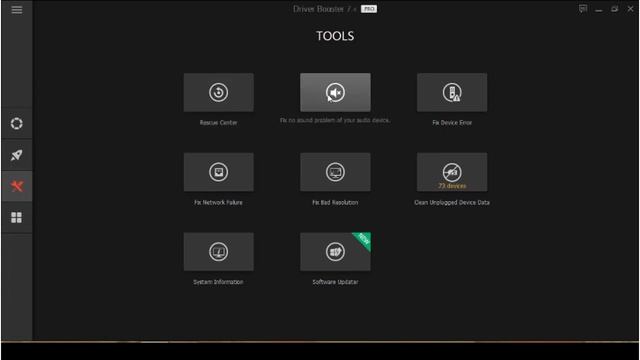The image size is (640, 360).
Task: Click the Fix Bad Resolution label
Action: point(335,202)
